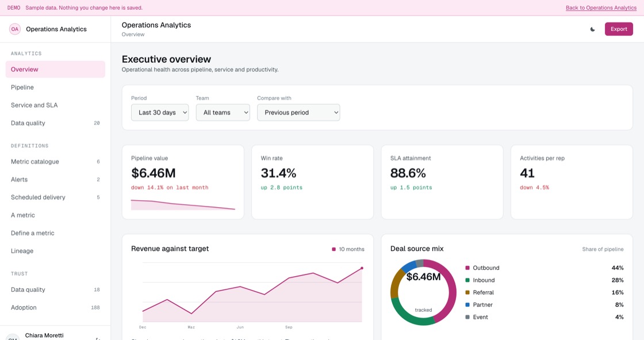Viewport: 644px width, 340px height.
Task: Click the Pipeline value sparkline chart
Action: click(x=183, y=205)
